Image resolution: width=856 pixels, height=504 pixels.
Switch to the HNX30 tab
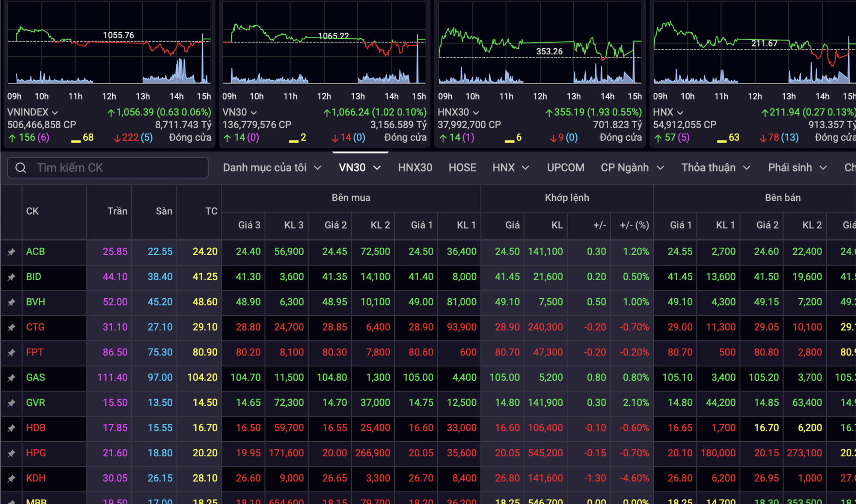tap(415, 168)
